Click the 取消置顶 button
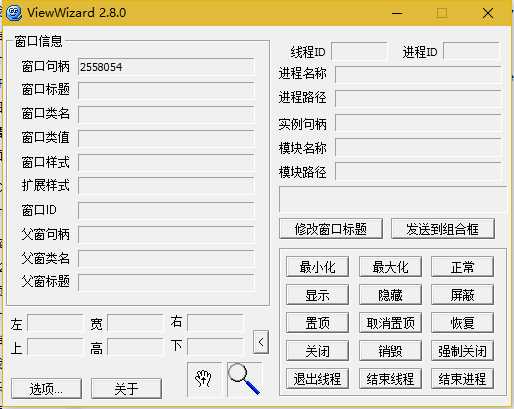514x409 pixels. click(390, 323)
